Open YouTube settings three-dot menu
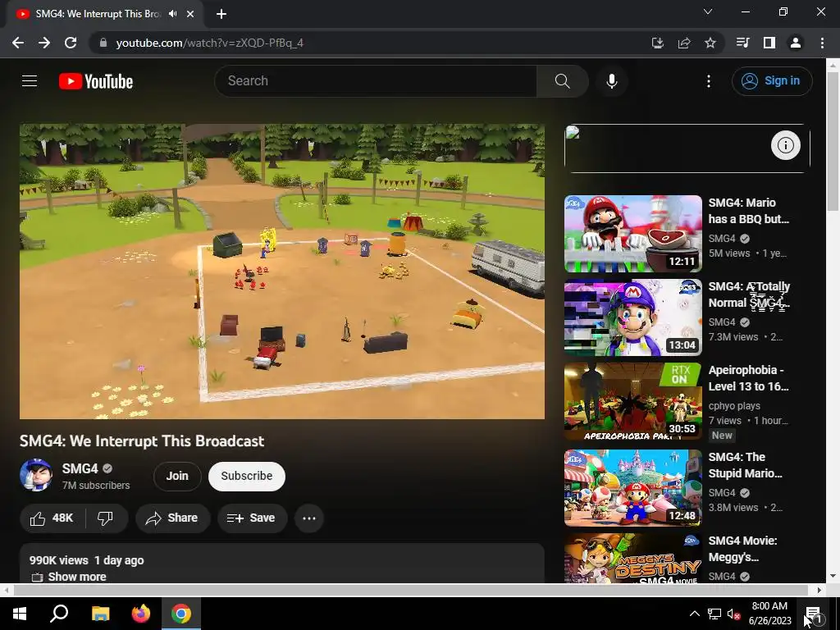This screenshot has height=630, width=840. tap(708, 81)
